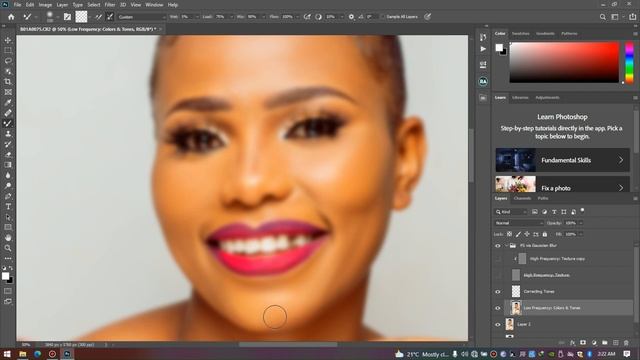The height and width of the screenshot is (360, 640).
Task: Click the Actions play panel icon
Action: [483, 49]
